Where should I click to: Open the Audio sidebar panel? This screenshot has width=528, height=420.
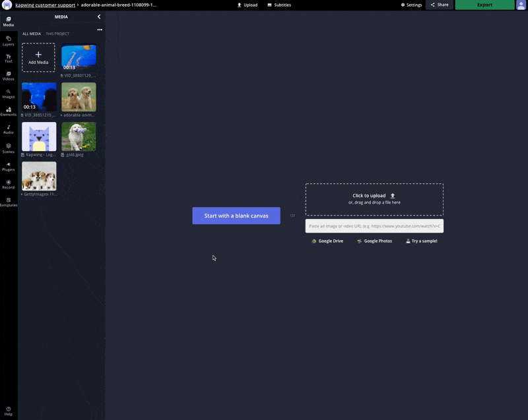[x=9, y=129]
